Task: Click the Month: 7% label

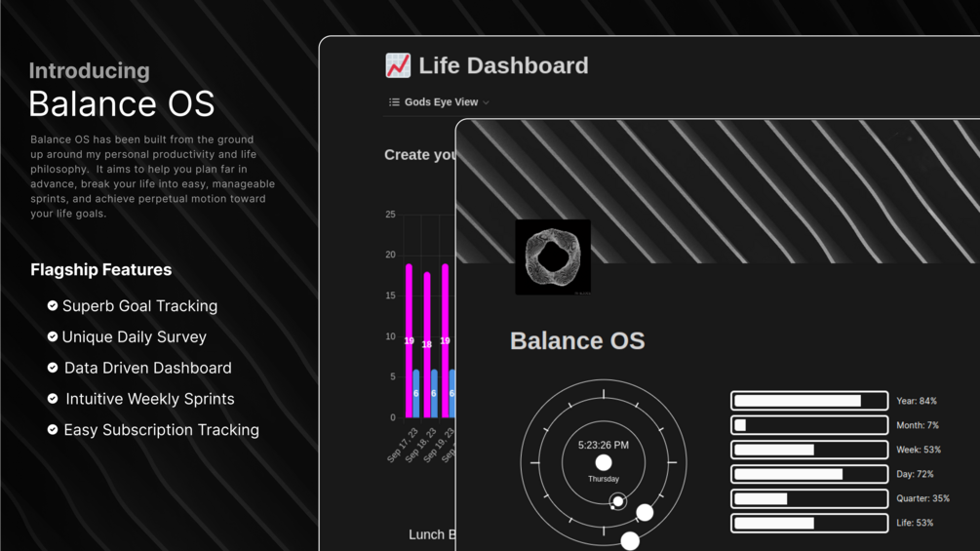Action: click(918, 425)
